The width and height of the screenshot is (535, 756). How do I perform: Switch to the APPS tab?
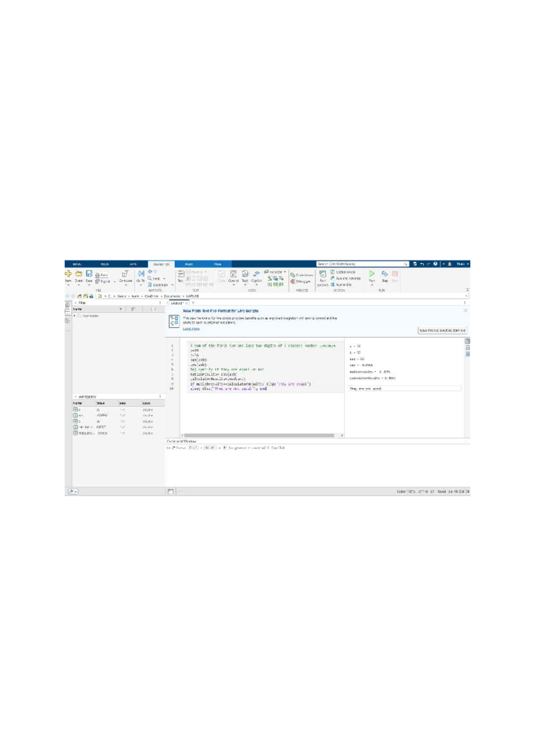pos(133,264)
